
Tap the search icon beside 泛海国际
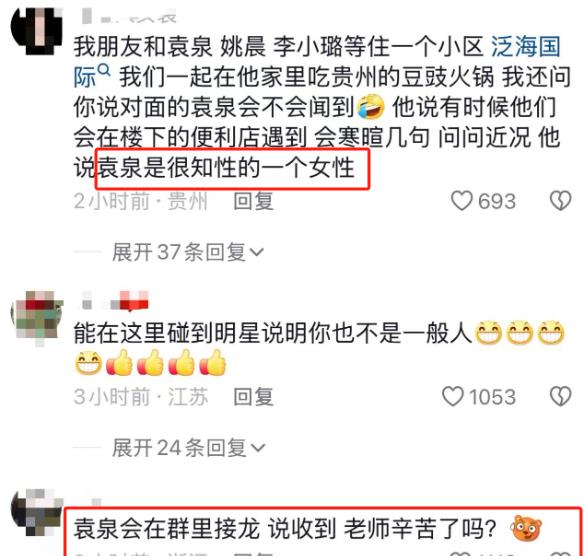104,70
